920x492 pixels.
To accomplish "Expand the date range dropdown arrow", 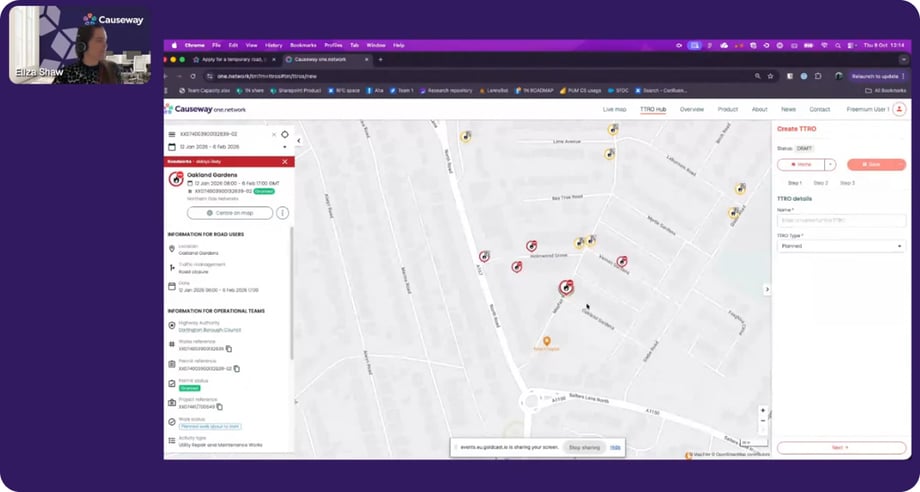I will coord(285,147).
